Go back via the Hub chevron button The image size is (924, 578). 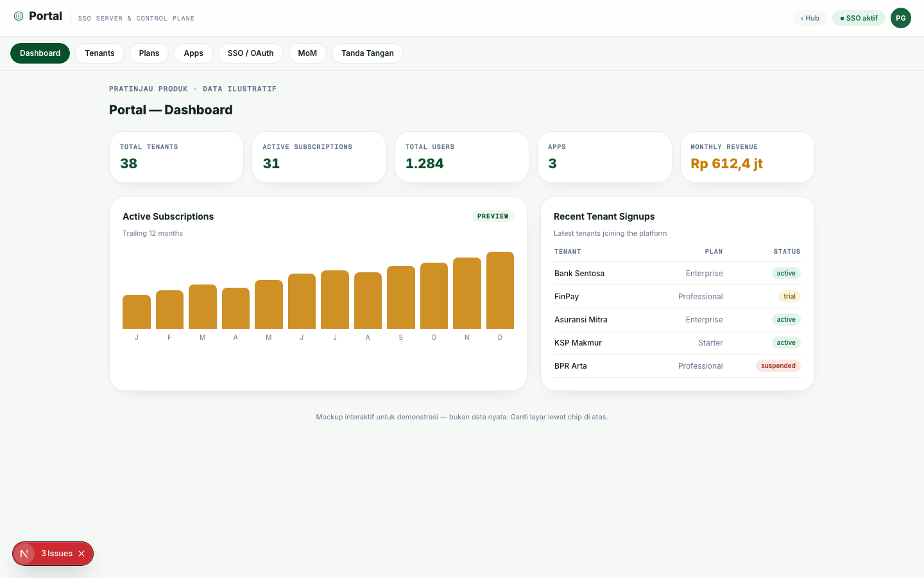810,18
